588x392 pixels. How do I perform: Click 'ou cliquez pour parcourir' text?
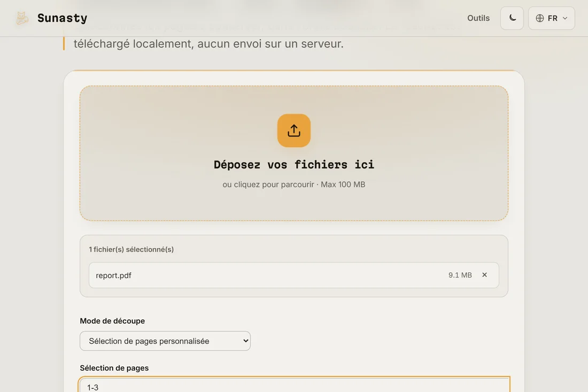268,185
